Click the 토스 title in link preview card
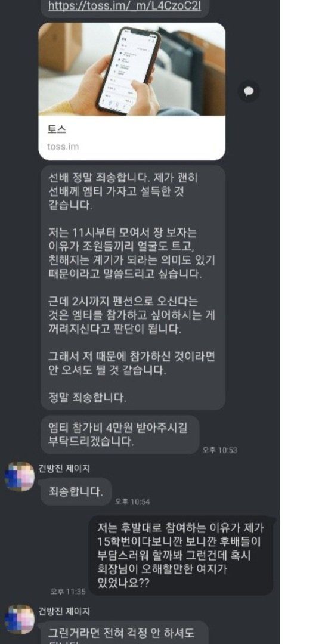322x644 pixels. point(57,129)
